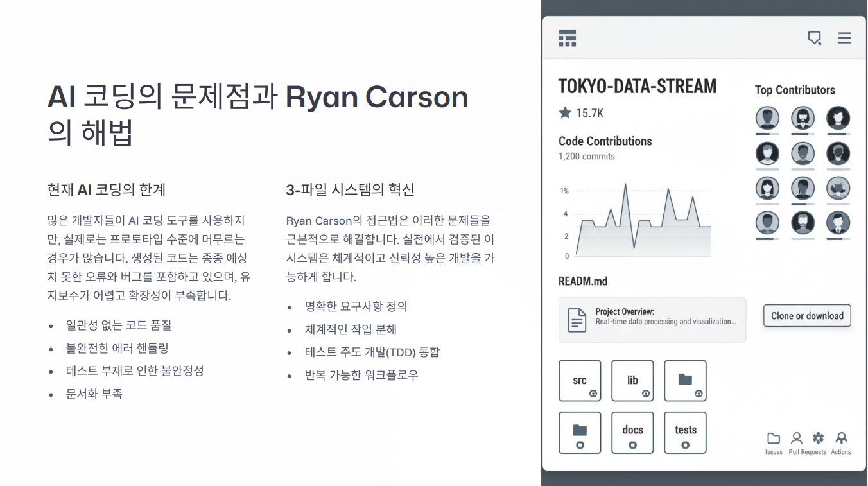Click the slide title mentioning Ryan Carson
The image size is (868, 486).
point(258,115)
